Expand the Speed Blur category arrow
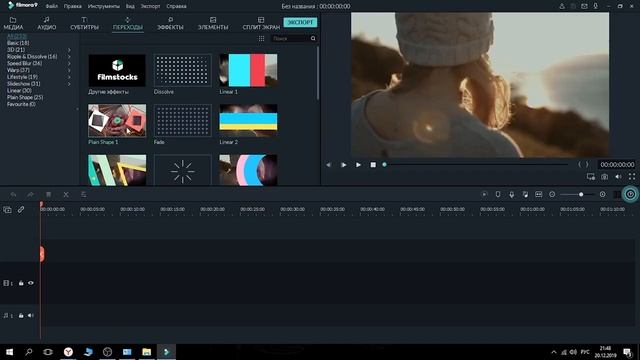 pyautogui.click(x=69, y=64)
